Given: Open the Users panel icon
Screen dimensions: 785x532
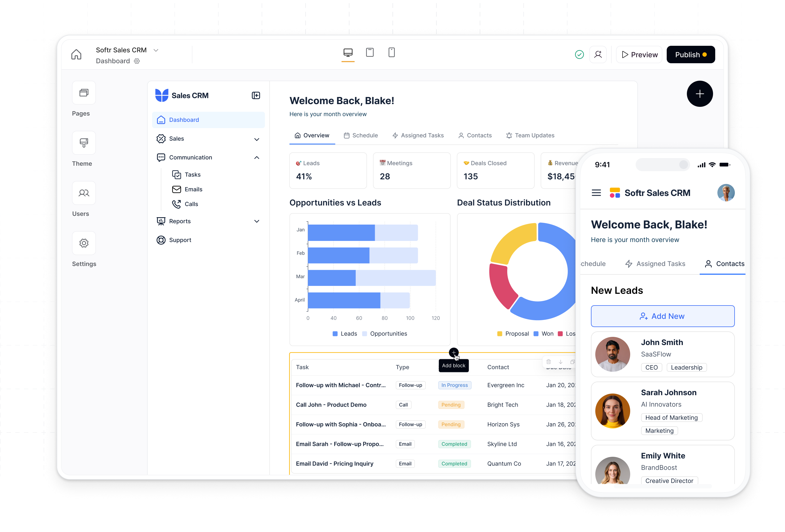Looking at the screenshot, I should [x=84, y=193].
